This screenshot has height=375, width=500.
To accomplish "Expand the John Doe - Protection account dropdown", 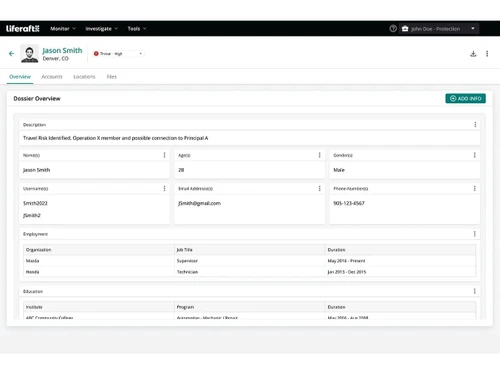I will coord(439,29).
